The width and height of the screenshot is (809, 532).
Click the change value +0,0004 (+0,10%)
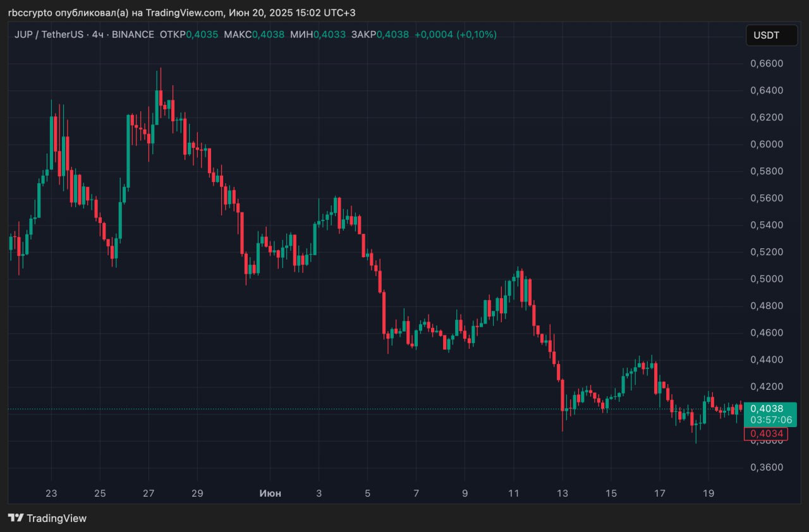click(456, 34)
